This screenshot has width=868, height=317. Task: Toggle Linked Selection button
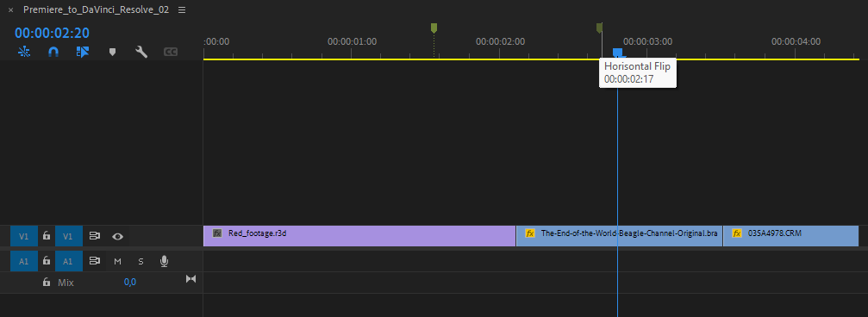click(x=83, y=52)
